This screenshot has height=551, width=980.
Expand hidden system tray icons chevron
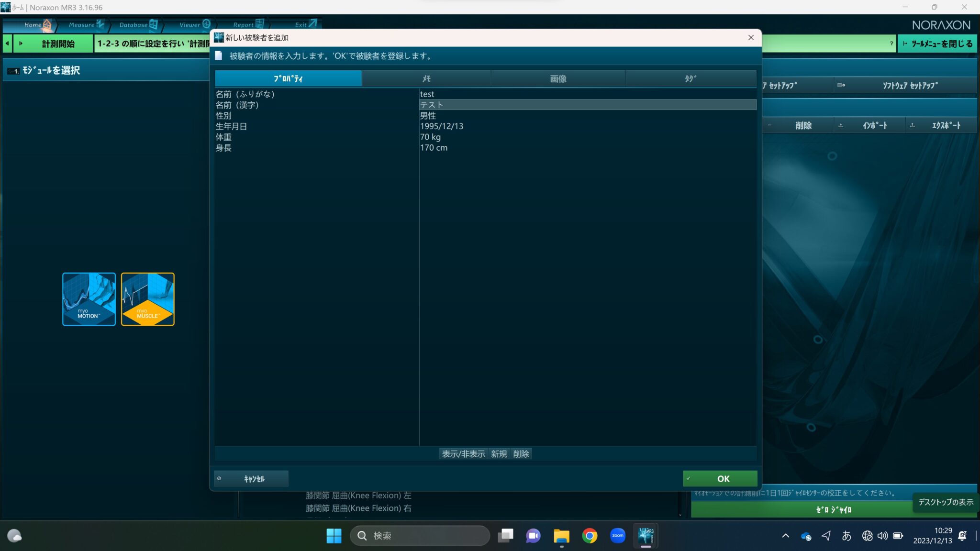pyautogui.click(x=786, y=536)
